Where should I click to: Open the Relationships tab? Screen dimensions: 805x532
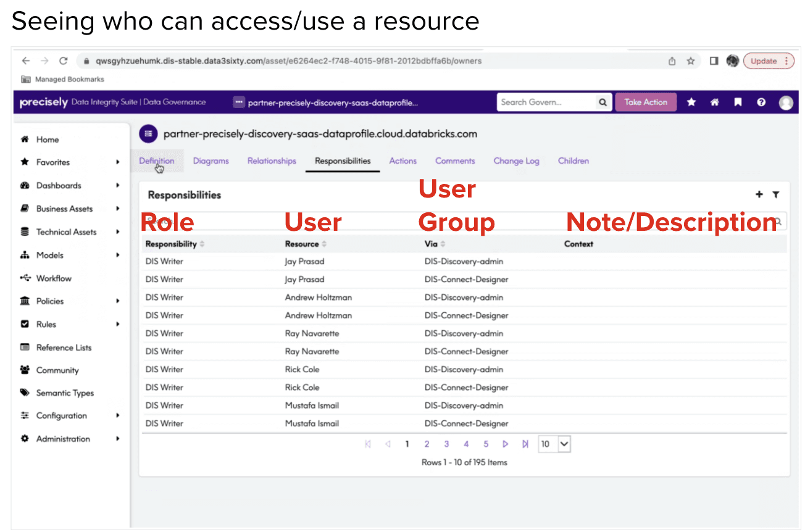click(x=272, y=161)
